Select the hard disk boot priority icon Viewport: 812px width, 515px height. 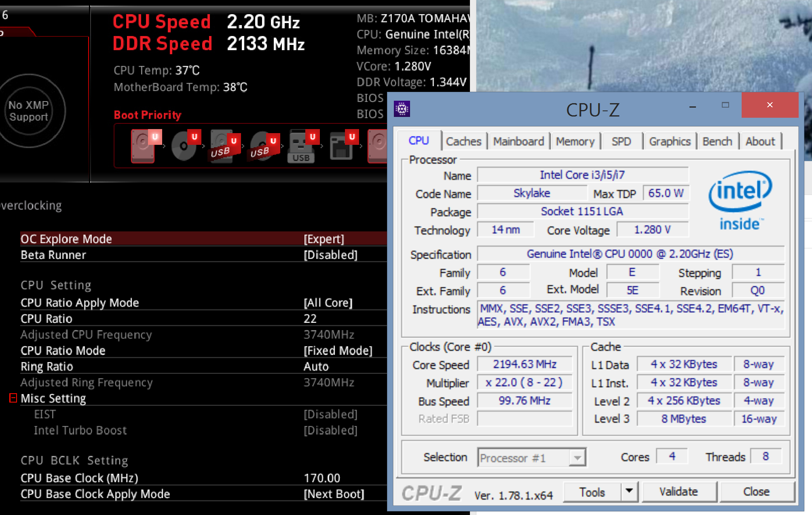point(143,146)
